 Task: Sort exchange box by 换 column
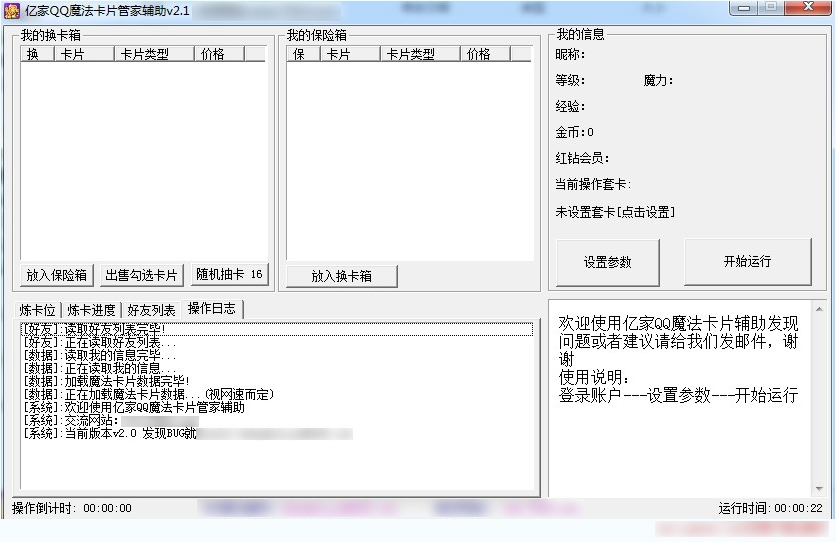[x=37, y=54]
